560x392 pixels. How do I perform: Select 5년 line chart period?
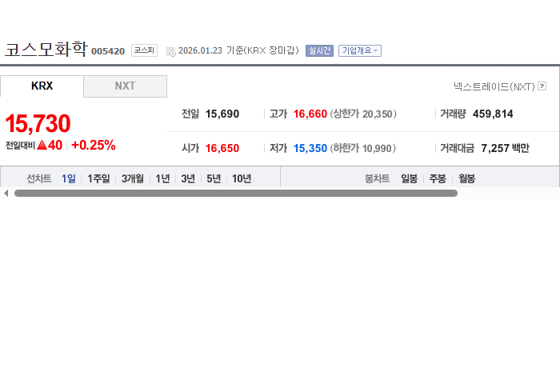tap(214, 178)
